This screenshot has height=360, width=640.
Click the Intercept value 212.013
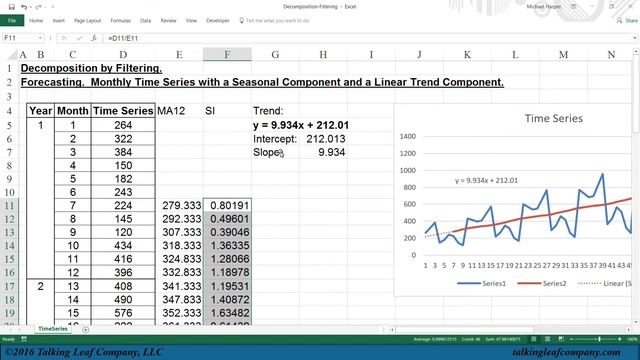326,139
